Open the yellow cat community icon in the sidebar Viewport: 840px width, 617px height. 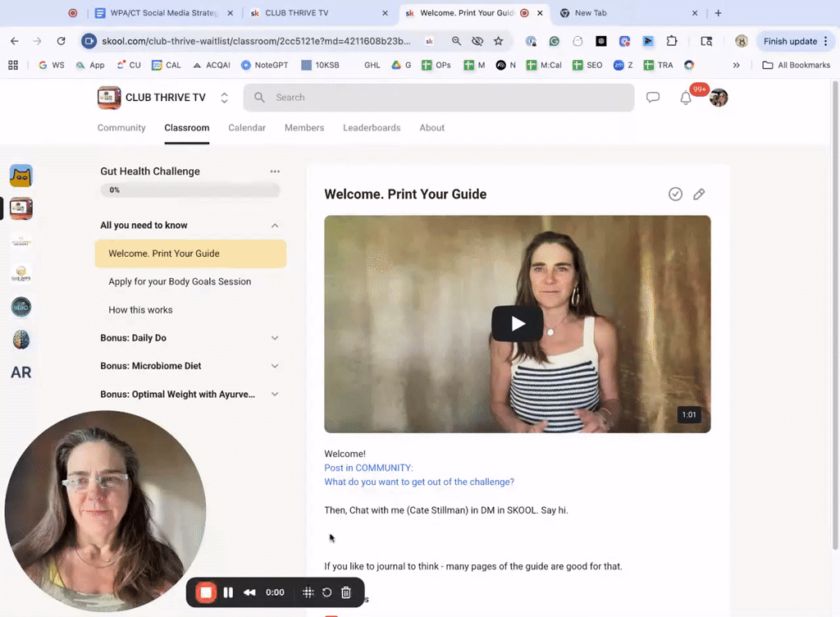21,176
